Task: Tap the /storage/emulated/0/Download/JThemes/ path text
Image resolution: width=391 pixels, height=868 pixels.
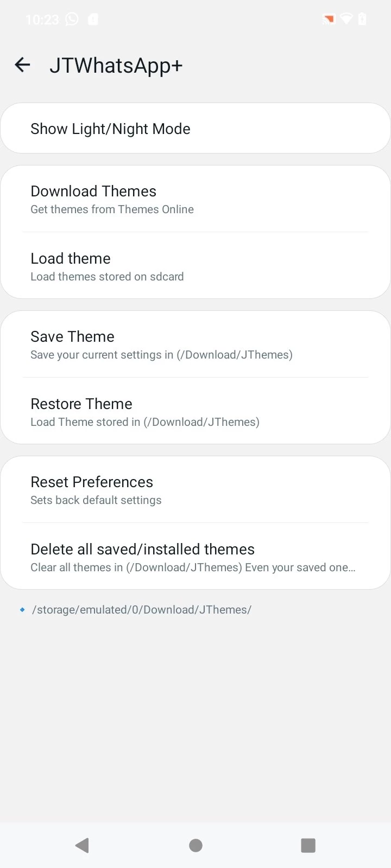Action: pyautogui.click(x=142, y=610)
